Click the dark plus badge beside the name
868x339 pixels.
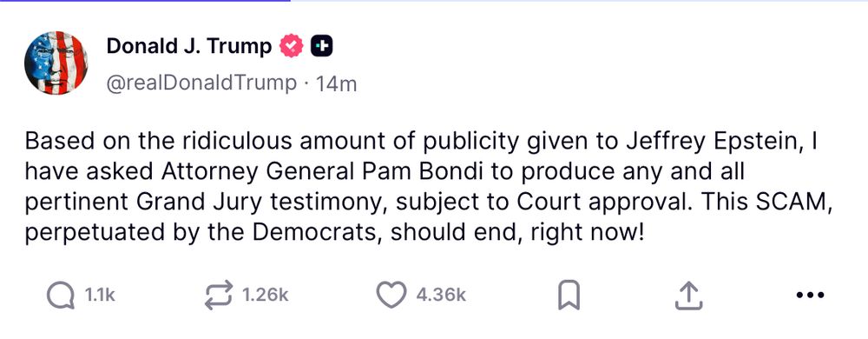click(x=322, y=47)
